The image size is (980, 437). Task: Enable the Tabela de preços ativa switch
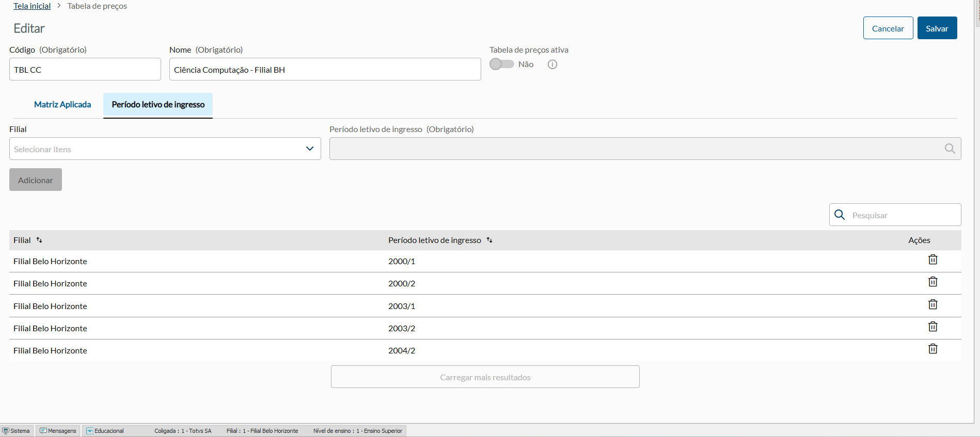(501, 64)
